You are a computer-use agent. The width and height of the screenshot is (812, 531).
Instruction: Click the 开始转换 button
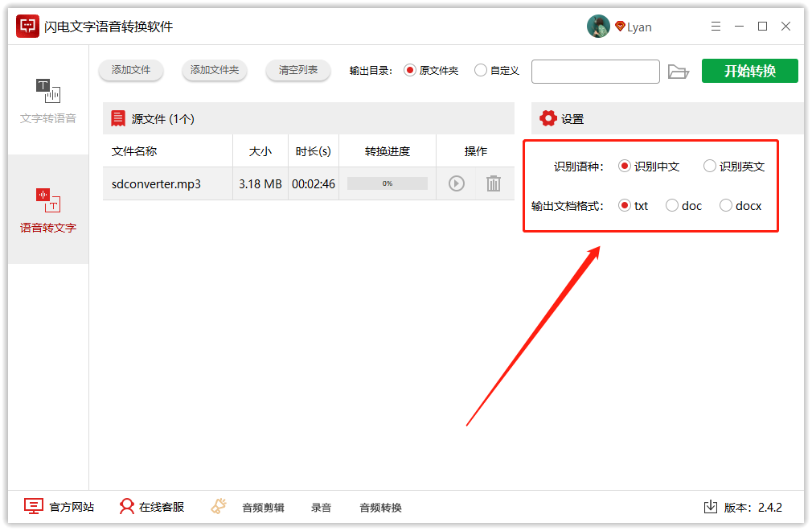(749, 71)
